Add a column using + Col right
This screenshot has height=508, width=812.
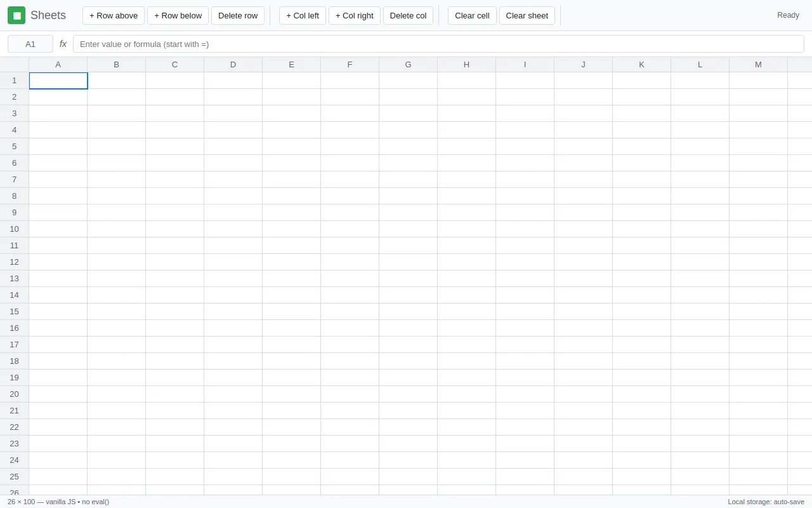355,15
